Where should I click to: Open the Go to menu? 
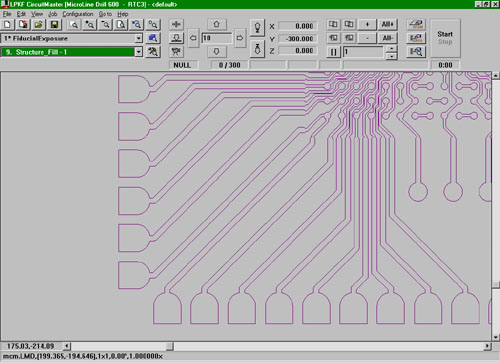pyautogui.click(x=105, y=14)
